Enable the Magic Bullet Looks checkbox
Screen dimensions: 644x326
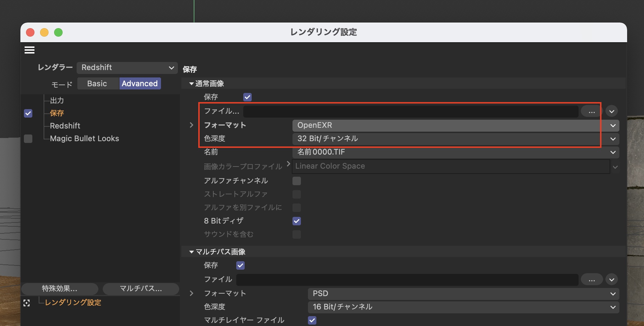pyautogui.click(x=28, y=139)
